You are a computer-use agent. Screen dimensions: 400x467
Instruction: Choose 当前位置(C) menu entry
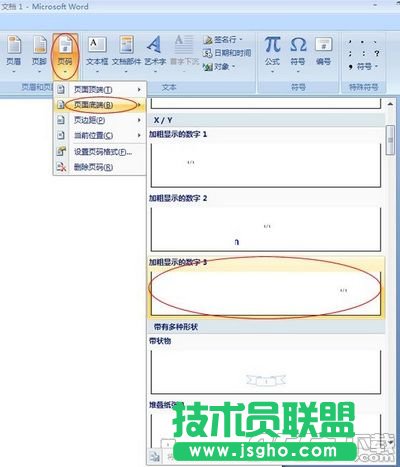click(100, 135)
